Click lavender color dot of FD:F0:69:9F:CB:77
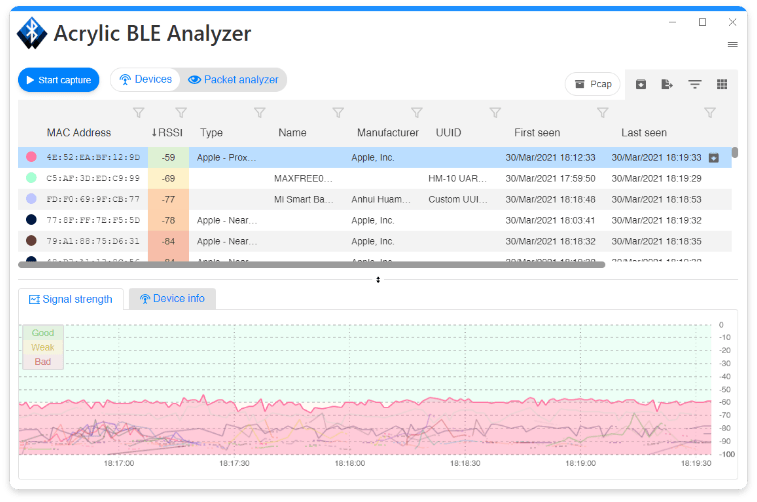Viewport: 757px width, 502px height. (x=31, y=199)
